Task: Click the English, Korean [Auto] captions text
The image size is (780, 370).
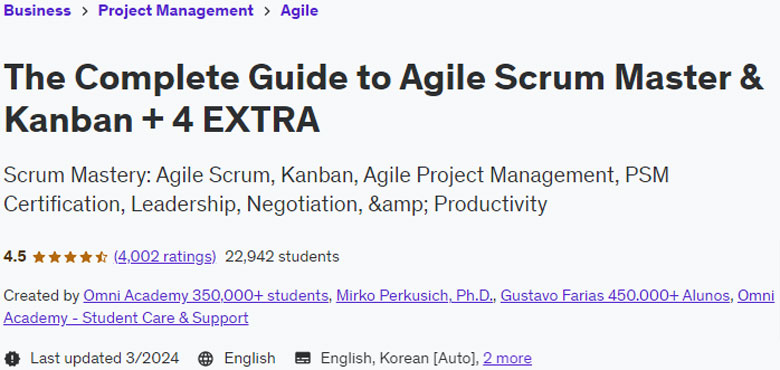Action: tap(399, 358)
